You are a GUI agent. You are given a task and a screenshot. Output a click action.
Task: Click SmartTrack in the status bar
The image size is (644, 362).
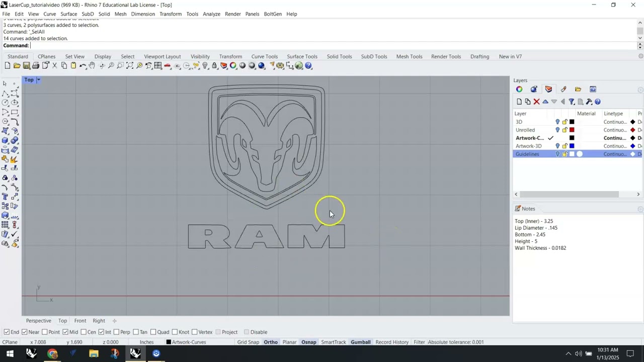[334, 342]
